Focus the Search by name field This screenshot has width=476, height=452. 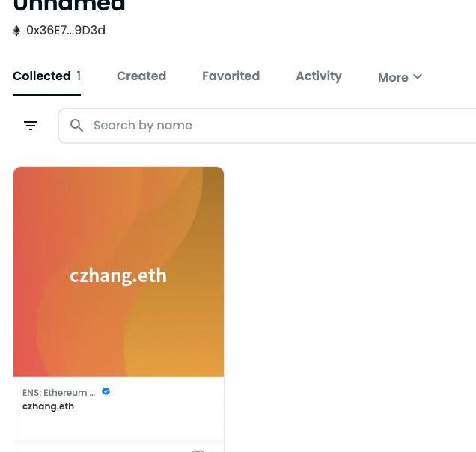pyautogui.click(x=267, y=126)
